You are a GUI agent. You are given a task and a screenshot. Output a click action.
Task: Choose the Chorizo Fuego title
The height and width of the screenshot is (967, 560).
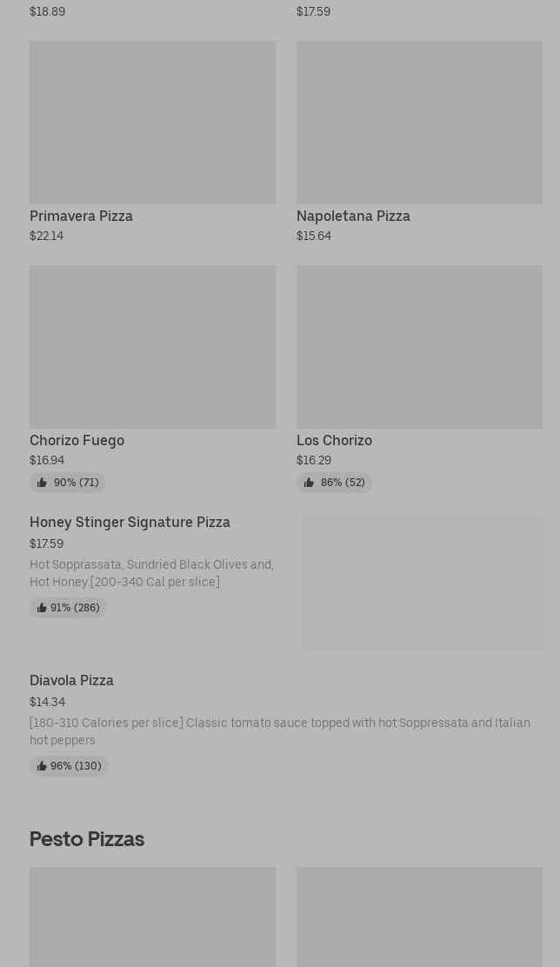[77, 440]
